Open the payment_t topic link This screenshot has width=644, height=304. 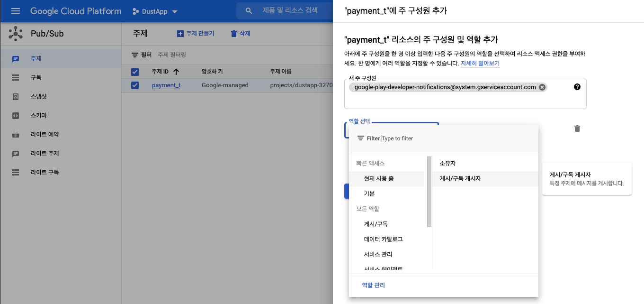tap(166, 85)
